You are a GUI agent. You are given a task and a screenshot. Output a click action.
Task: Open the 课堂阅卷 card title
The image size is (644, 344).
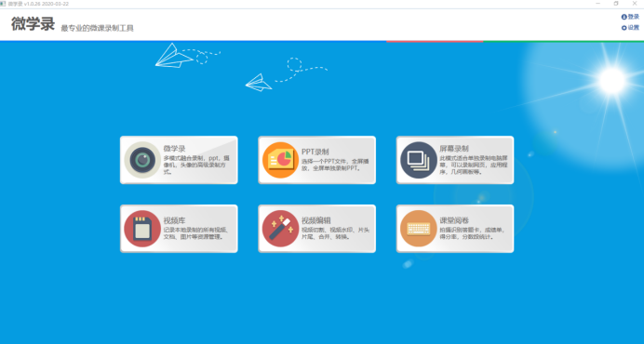[454, 220]
